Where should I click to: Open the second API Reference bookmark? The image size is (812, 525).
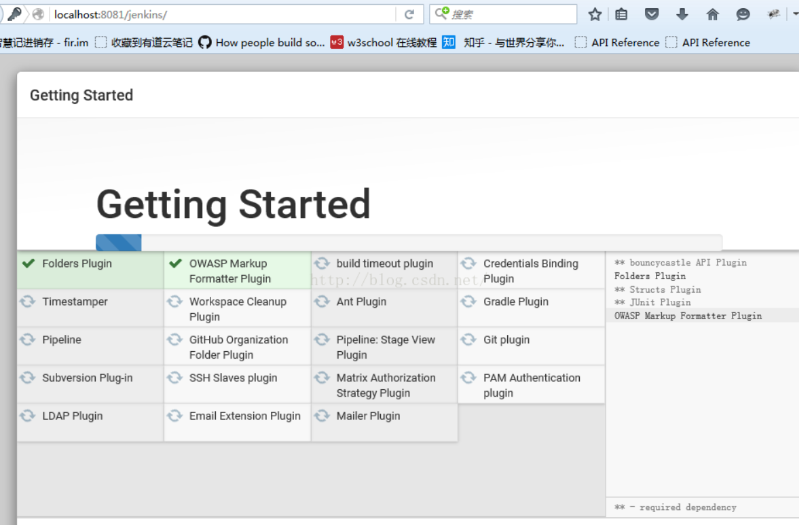(x=708, y=43)
